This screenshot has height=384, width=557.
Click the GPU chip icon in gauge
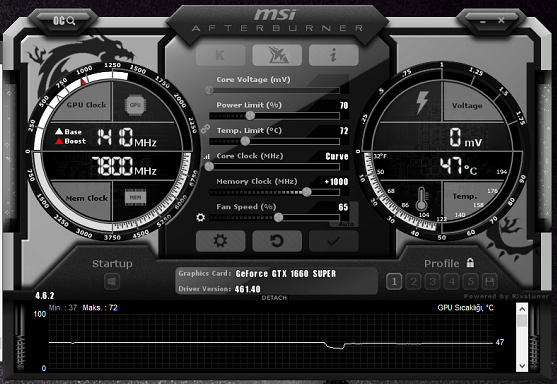pyautogui.click(x=135, y=105)
